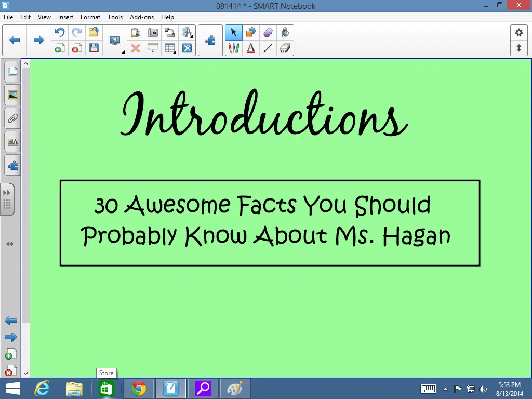Viewport: 532px width, 399px height.
Task: Click the red X Delete icon
Action: [x=136, y=48]
